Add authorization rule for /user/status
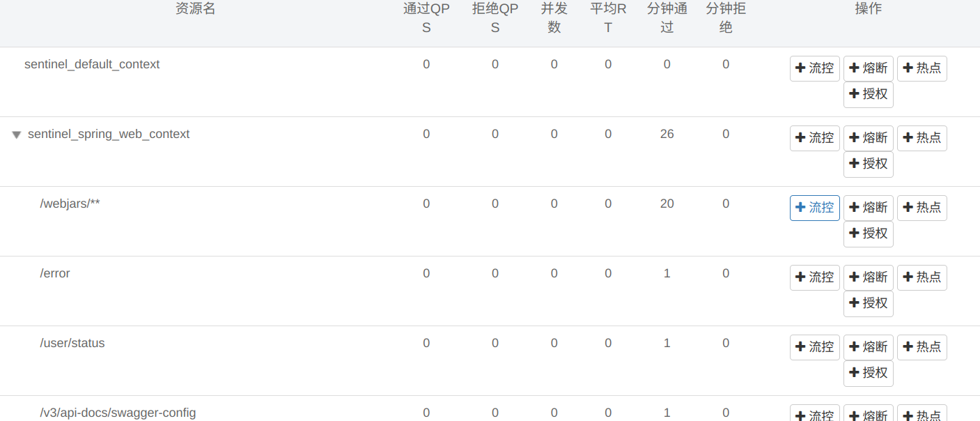This screenshot has width=980, height=421. (x=868, y=373)
